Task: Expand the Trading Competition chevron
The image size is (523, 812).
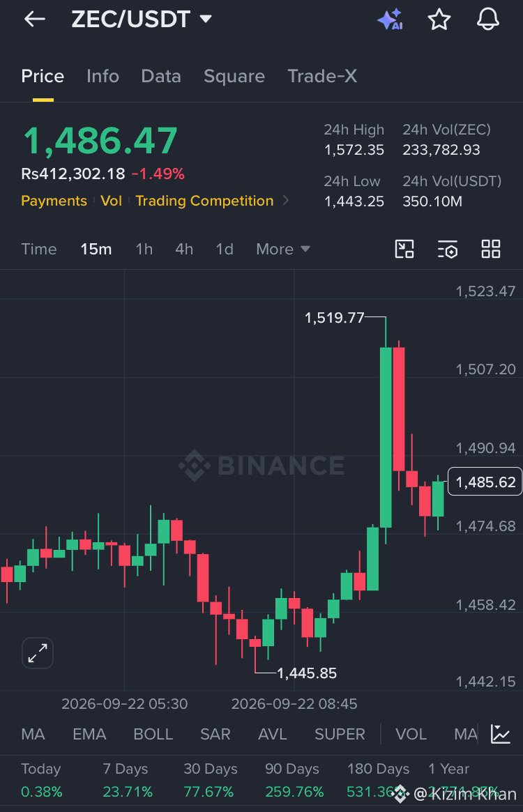Action: point(286,201)
